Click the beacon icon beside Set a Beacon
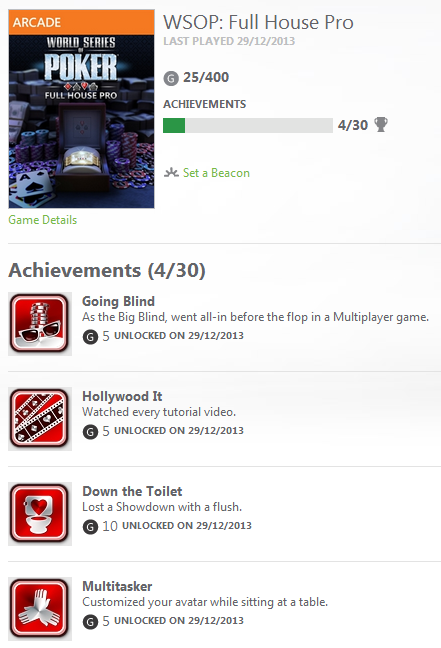This screenshot has height=648, width=441. (x=171, y=172)
